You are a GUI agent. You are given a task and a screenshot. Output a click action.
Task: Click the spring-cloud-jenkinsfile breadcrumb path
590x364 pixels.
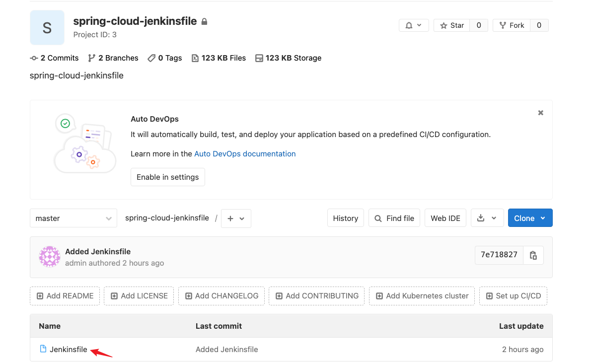167,218
